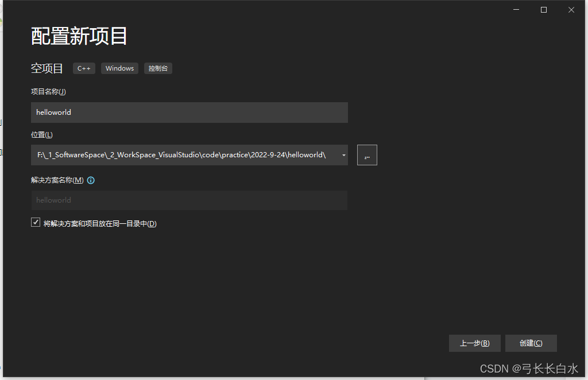The width and height of the screenshot is (588, 380).
Task: Open recent locations from the path dropdown
Action: 343,154
